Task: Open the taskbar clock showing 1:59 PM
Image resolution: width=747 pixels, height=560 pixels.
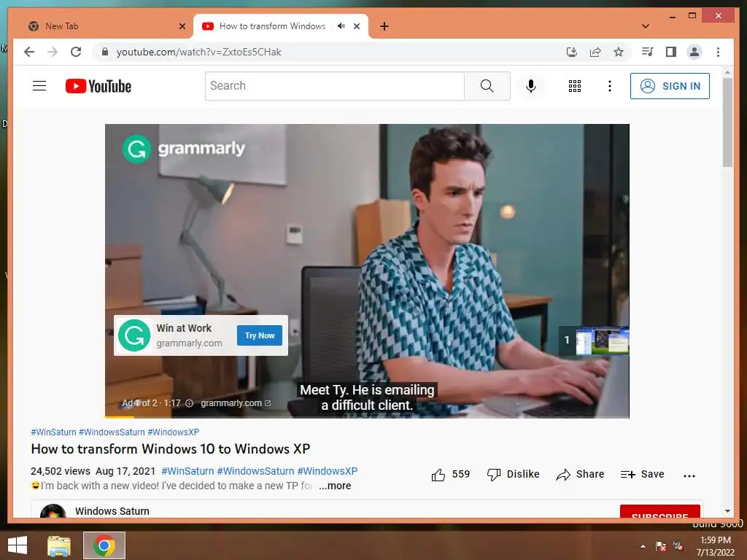Action: 715,546
